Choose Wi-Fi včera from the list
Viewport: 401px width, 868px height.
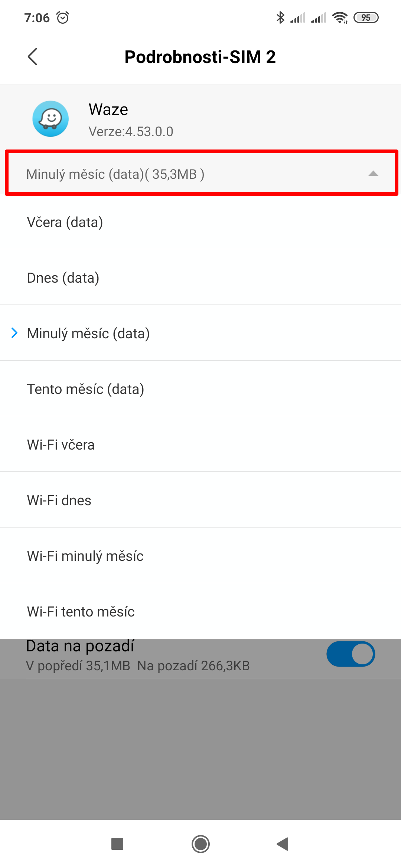(x=61, y=445)
